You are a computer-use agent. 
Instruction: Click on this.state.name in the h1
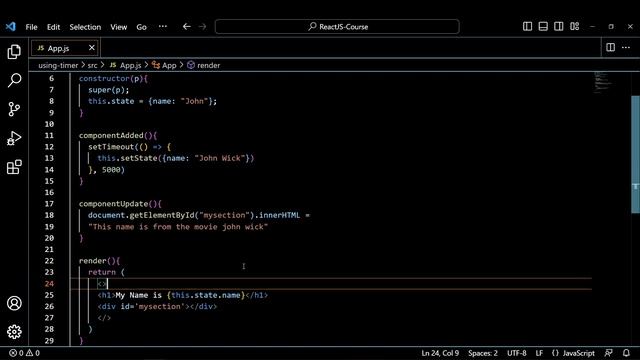coord(205,295)
